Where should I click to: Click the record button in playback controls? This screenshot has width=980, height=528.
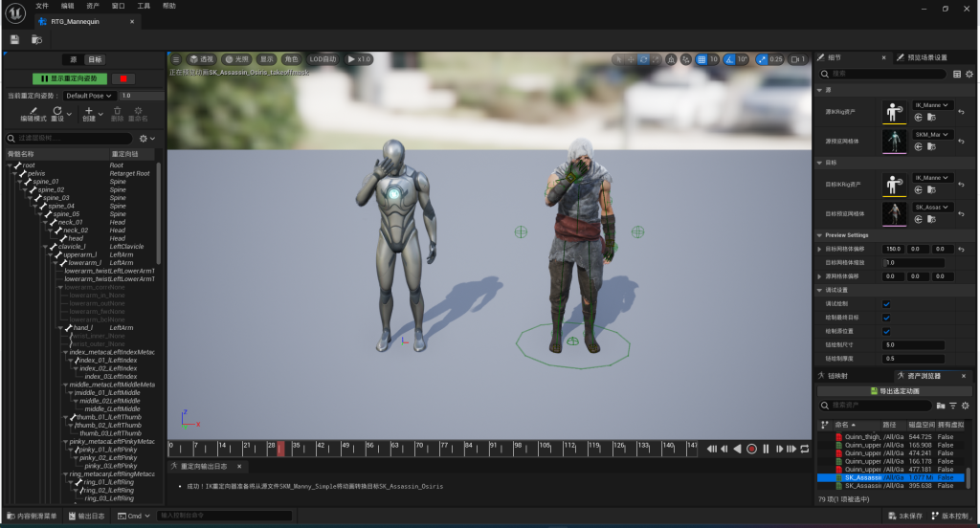coord(752,449)
